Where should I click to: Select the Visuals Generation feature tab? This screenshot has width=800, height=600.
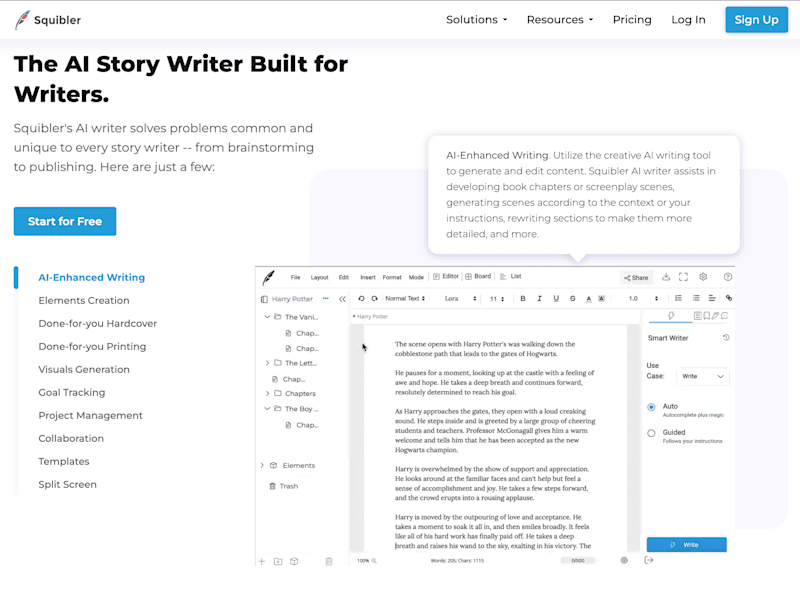84,369
